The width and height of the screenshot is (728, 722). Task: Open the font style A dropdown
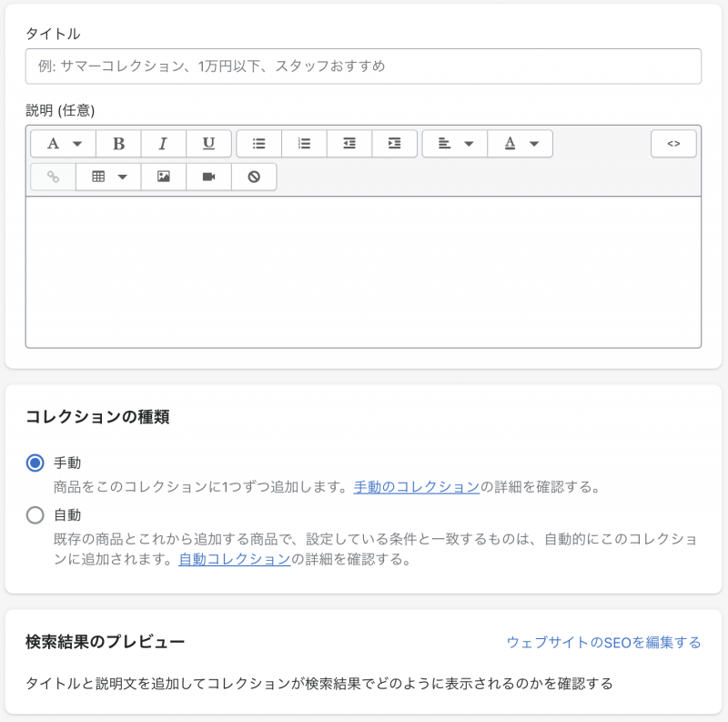click(x=64, y=144)
